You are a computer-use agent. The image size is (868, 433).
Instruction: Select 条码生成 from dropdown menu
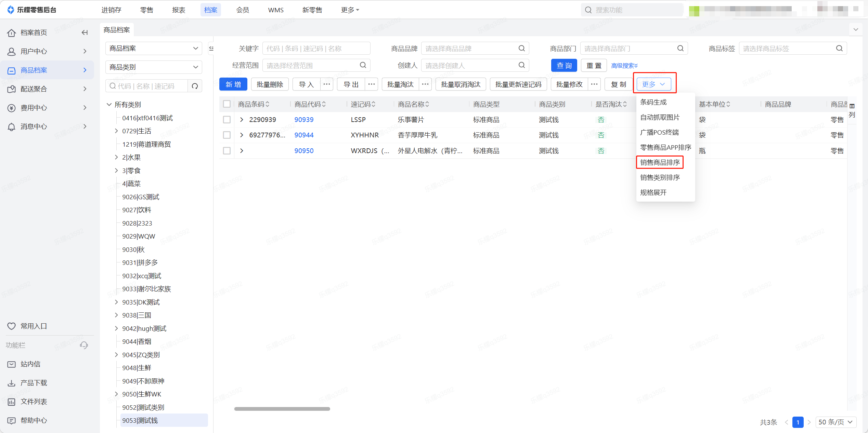pos(653,102)
